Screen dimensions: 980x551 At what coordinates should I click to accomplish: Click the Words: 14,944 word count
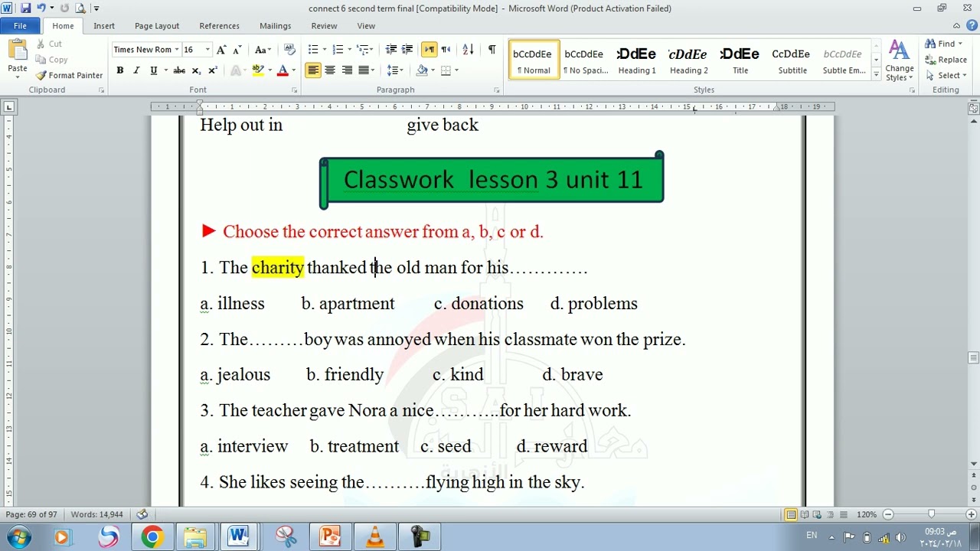96,514
